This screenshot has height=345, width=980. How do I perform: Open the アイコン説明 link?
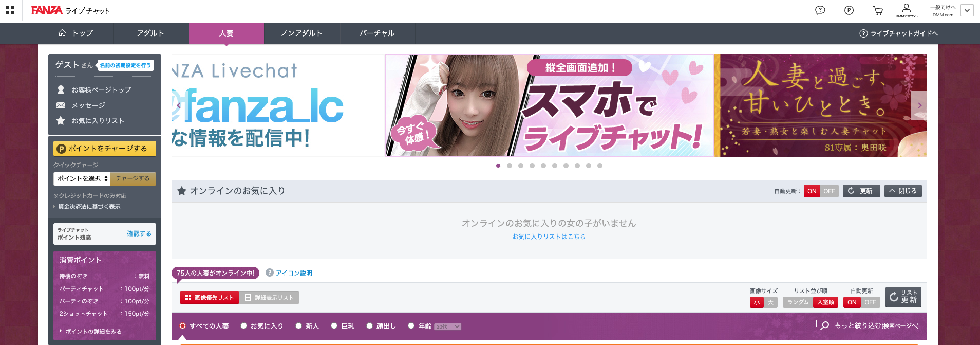tap(294, 273)
